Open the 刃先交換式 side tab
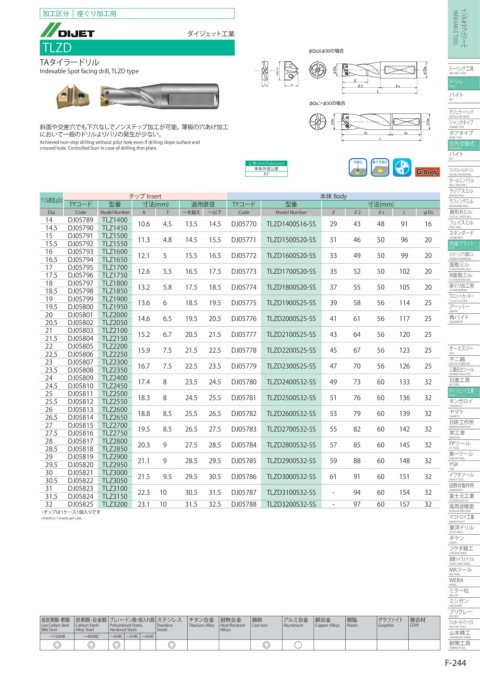This screenshot has height=677, width=480. click(464, 145)
